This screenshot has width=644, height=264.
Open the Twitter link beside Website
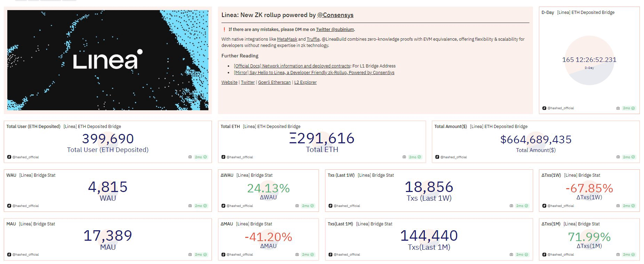248,82
